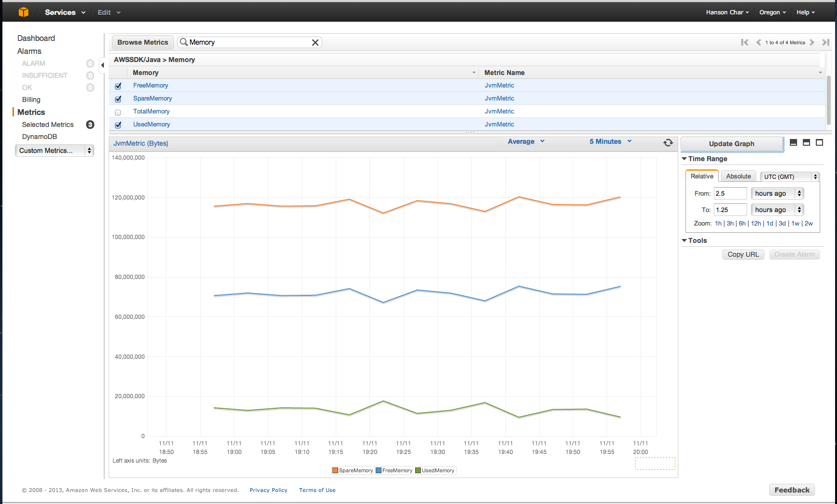The height and width of the screenshot is (504, 837).
Task: Click the Update Graph button
Action: click(x=732, y=143)
